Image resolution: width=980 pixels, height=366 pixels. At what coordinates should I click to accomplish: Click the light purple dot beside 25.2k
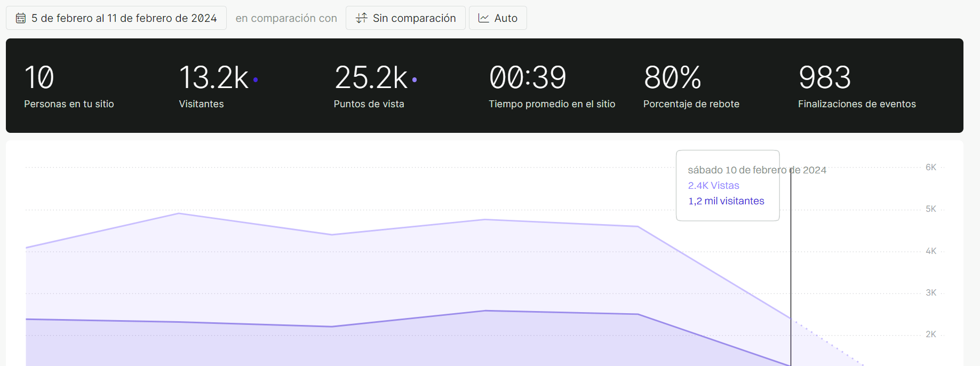tap(415, 79)
